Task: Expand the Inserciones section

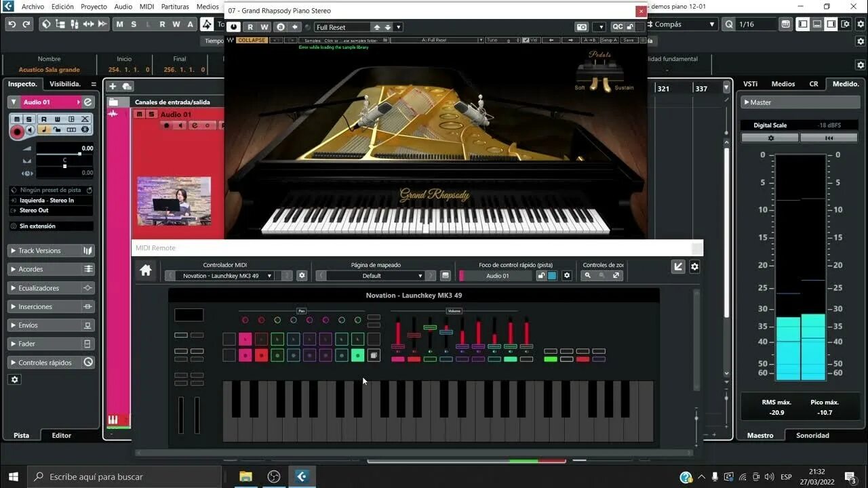Action: [x=51, y=306]
